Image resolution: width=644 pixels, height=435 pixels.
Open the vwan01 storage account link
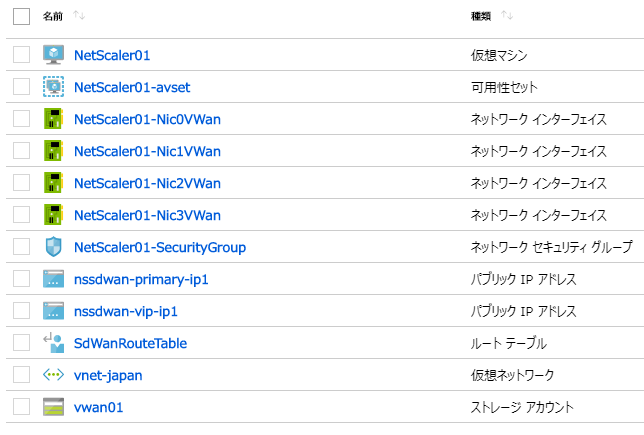point(98,407)
